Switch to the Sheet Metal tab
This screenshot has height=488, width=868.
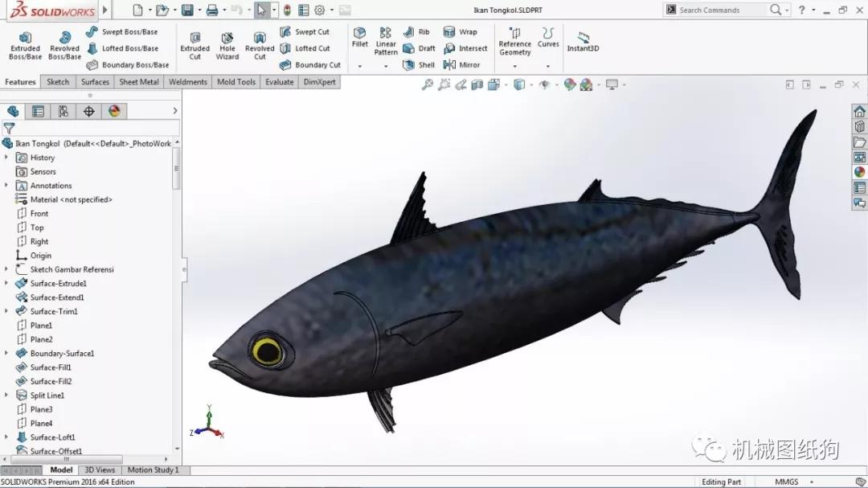[137, 81]
